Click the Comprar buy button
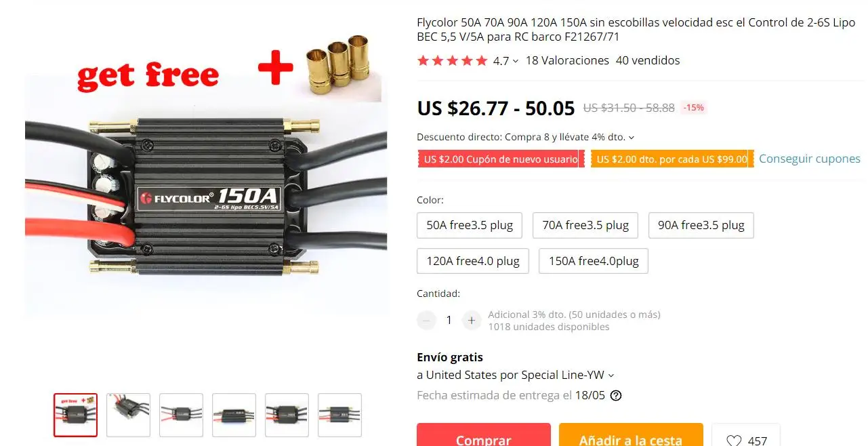The height and width of the screenshot is (446, 868). (484, 435)
